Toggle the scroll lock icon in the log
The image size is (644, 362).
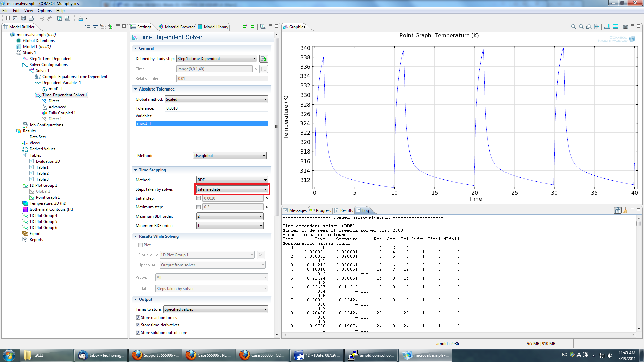pyautogui.click(x=617, y=210)
